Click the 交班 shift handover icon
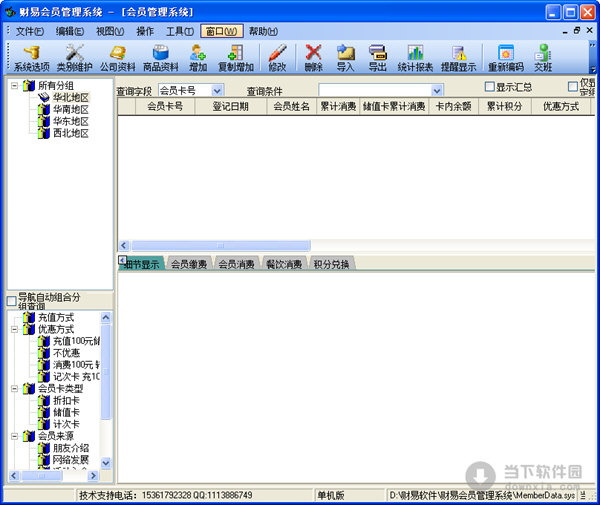Screen dimensions: 600x505 click(x=543, y=58)
